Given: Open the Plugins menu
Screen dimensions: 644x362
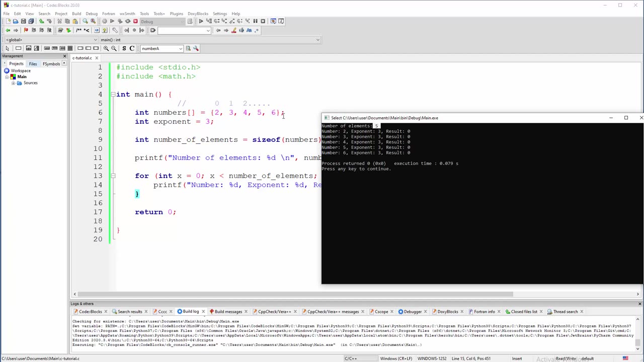Looking at the screenshot, I should pyautogui.click(x=177, y=14).
